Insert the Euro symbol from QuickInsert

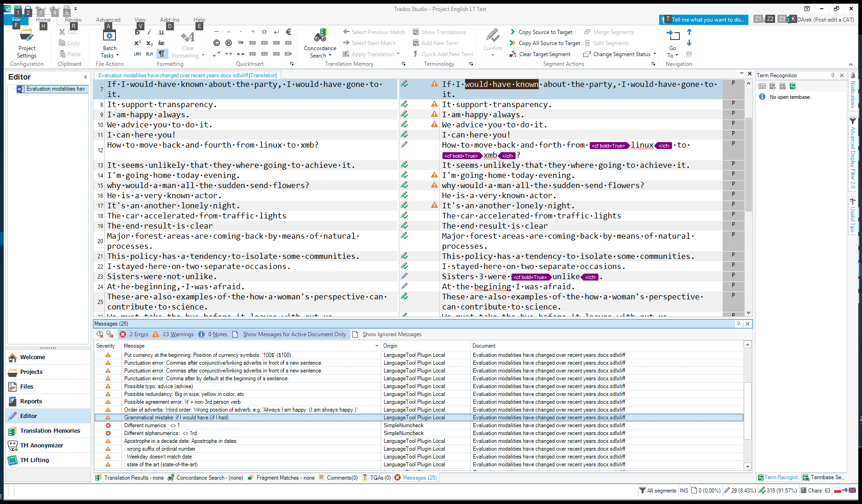click(x=288, y=32)
